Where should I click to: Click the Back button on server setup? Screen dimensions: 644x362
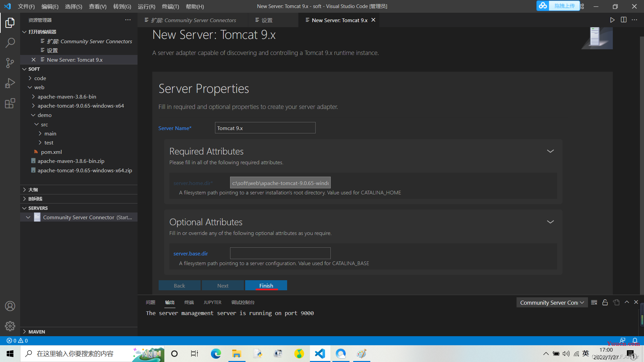pos(179,285)
